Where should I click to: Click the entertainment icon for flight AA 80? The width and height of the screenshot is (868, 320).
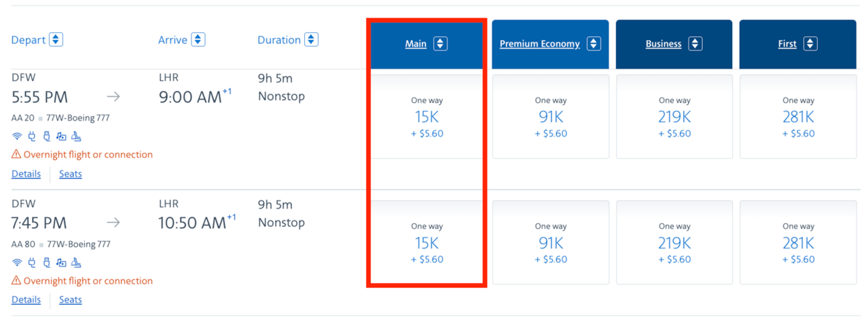click(61, 263)
